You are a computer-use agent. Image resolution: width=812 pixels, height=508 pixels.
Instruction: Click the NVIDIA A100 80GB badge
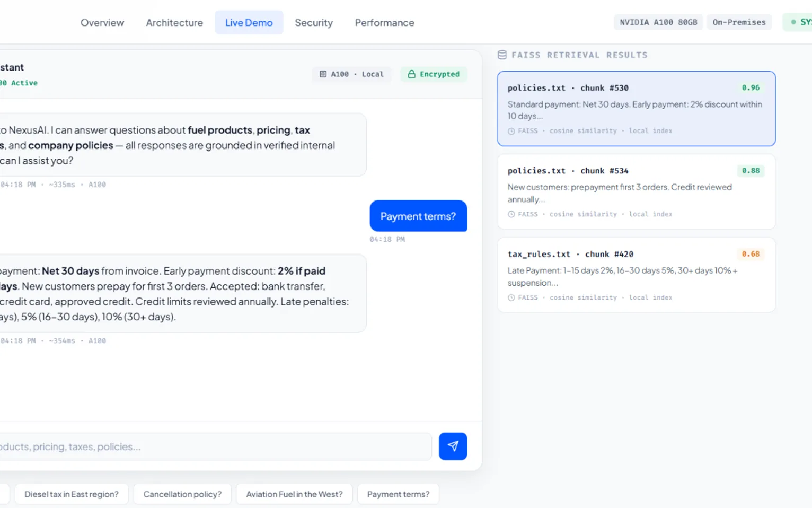pos(658,22)
